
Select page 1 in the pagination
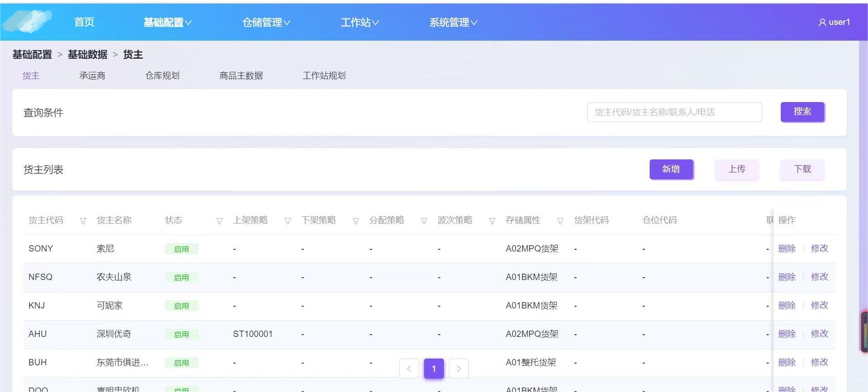[434, 369]
